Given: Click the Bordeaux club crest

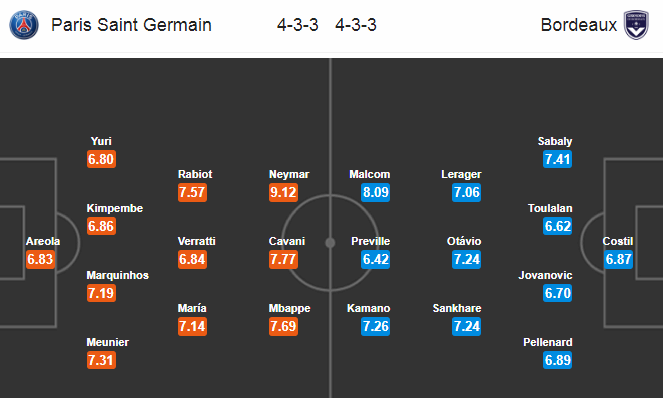Looking at the screenshot, I should coord(636,25).
